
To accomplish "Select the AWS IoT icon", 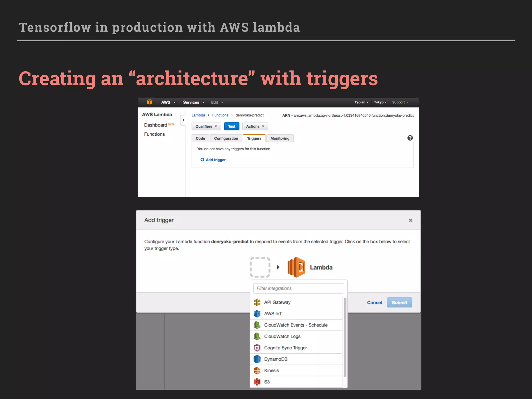I will 257,314.
